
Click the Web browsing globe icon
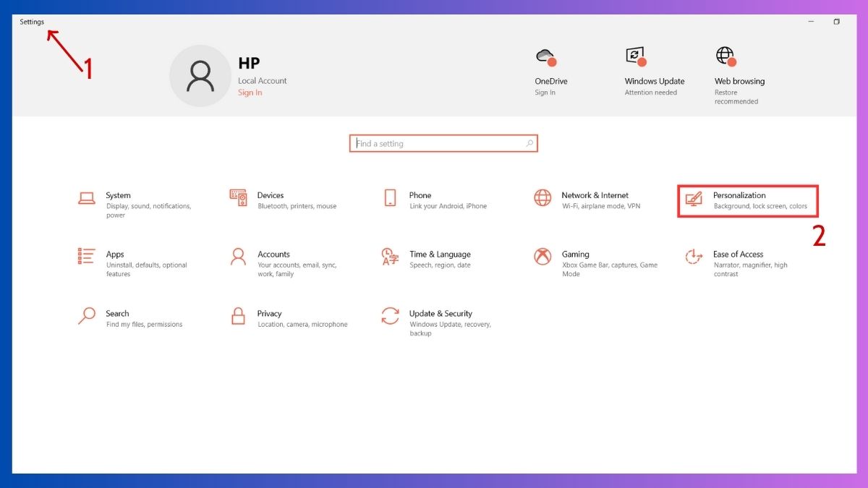[x=726, y=56]
